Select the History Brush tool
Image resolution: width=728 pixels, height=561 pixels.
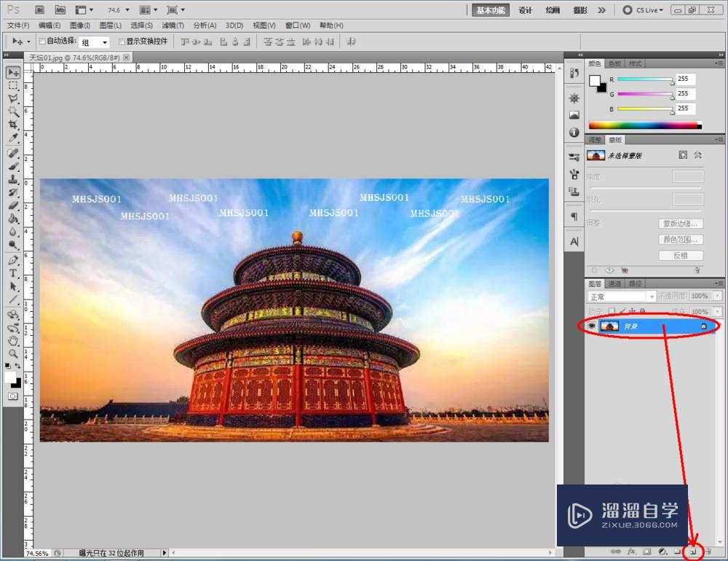pyautogui.click(x=13, y=192)
